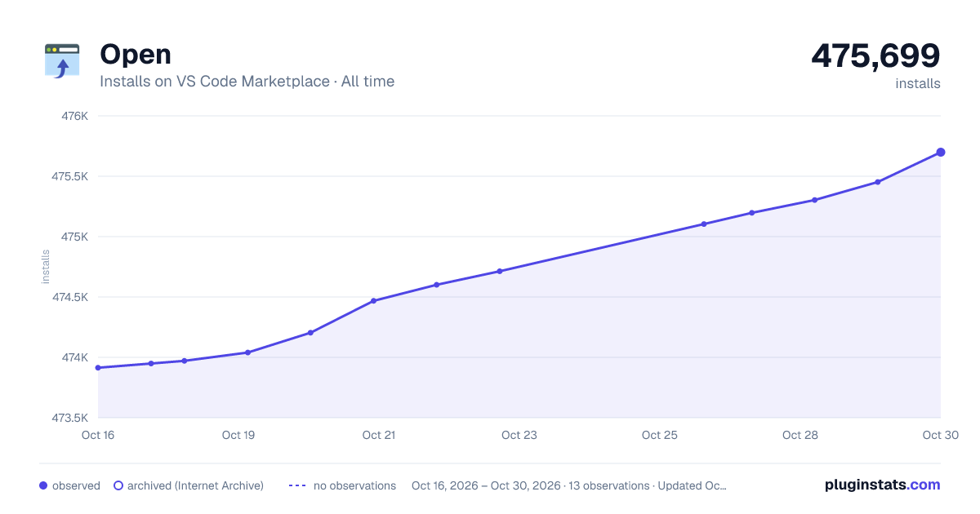Click the 474K y-axis label
This screenshot has height=514, width=980.
[x=75, y=357]
